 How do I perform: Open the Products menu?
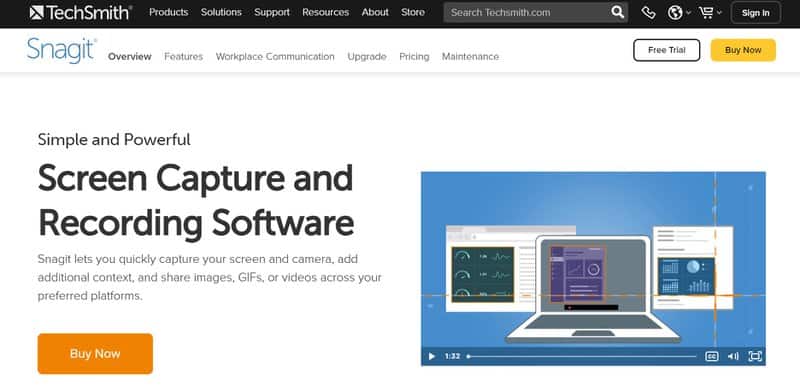(168, 12)
